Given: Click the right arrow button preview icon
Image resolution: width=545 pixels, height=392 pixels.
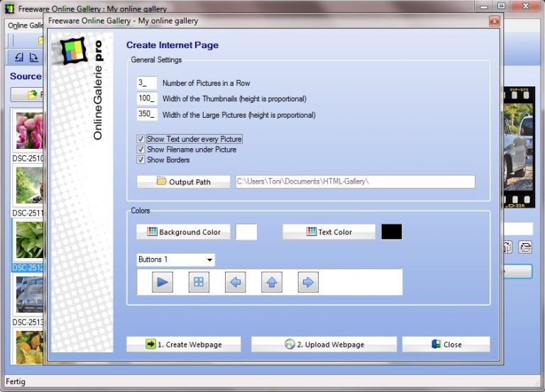Looking at the screenshot, I should pyautogui.click(x=308, y=282).
